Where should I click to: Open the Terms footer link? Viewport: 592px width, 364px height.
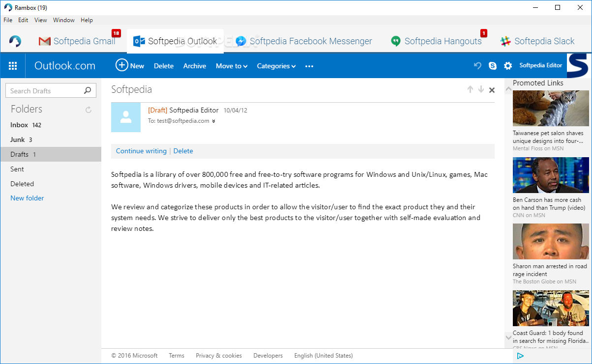click(177, 356)
